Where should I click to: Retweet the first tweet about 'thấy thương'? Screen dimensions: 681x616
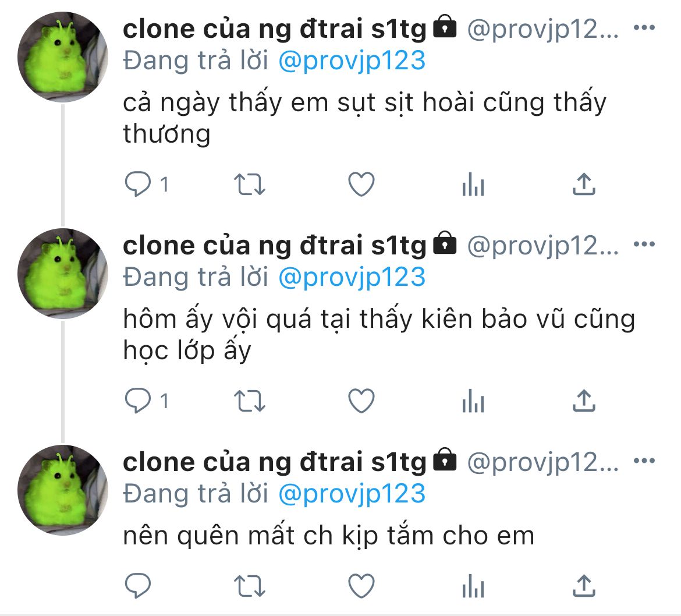click(x=249, y=184)
